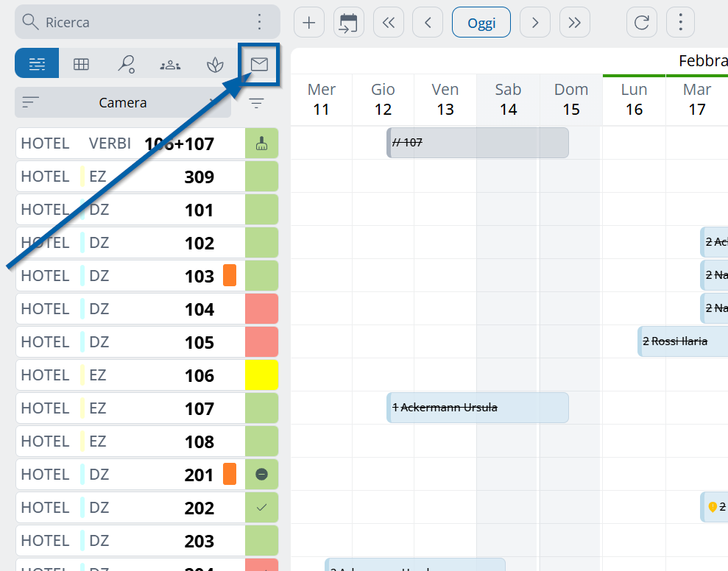
Task: Switch to the search-person view tab
Action: point(126,65)
